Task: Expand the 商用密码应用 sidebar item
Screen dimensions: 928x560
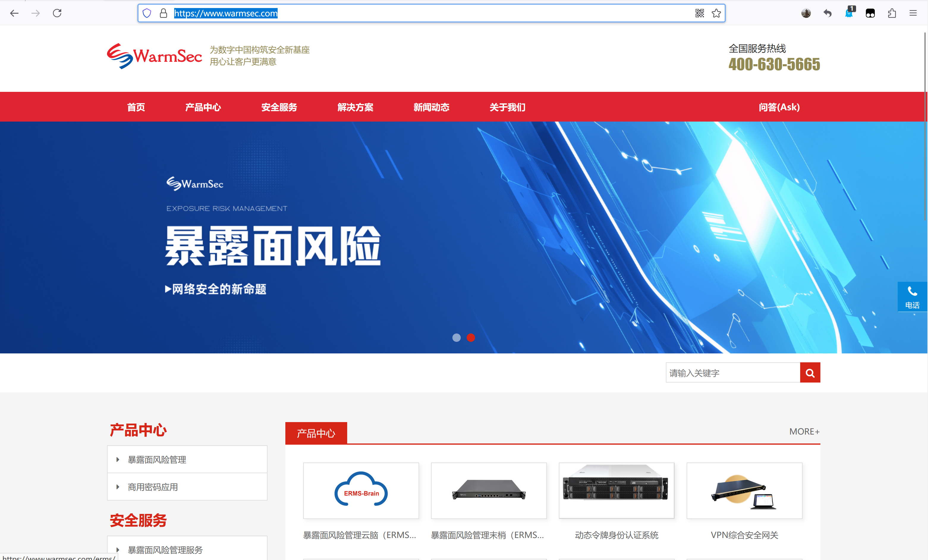Action: (x=152, y=487)
